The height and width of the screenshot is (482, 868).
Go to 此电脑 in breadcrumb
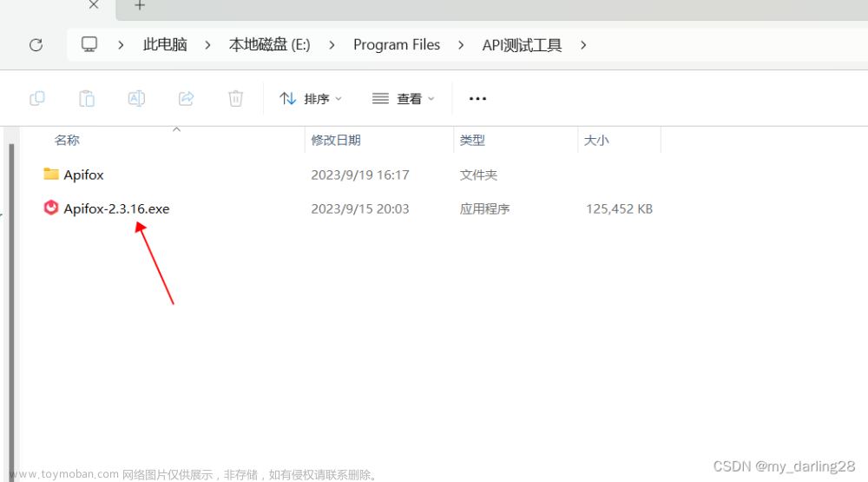pos(165,44)
